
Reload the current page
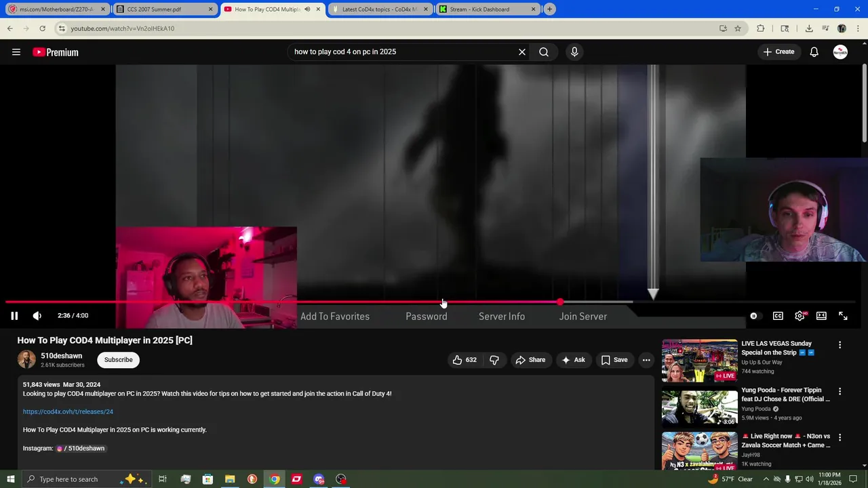(43, 28)
